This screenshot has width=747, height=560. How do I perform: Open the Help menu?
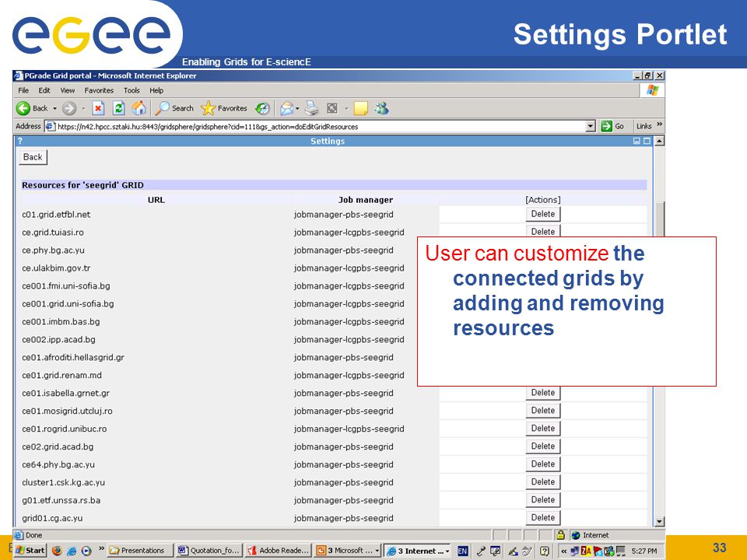(x=156, y=90)
